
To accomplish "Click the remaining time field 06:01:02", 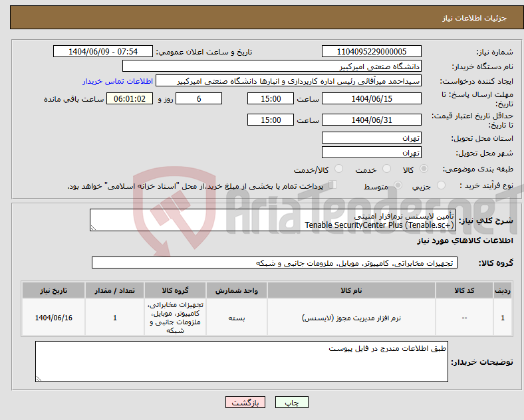I will (x=130, y=99).
